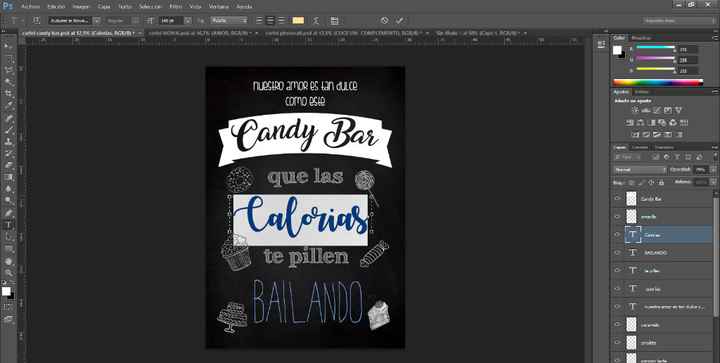The height and width of the screenshot is (363, 720).
Task: Switch to the Canales tab
Action: (x=640, y=147)
